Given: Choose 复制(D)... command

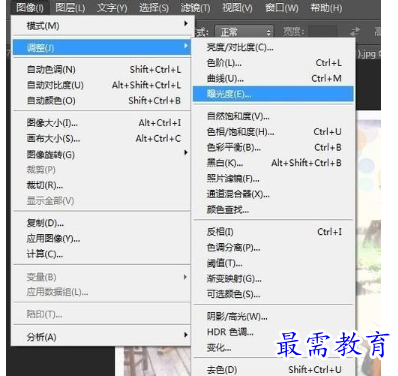Looking at the screenshot, I should (x=102, y=223).
